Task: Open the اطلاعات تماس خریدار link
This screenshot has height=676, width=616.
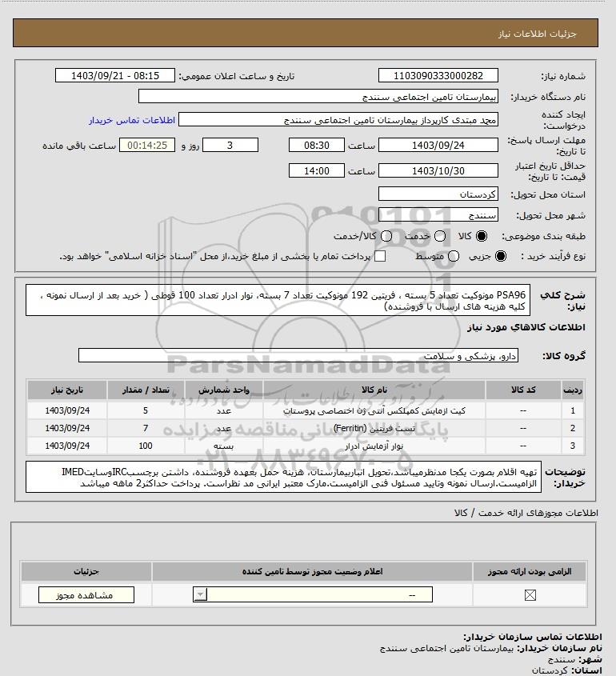Action: click(132, 120)
